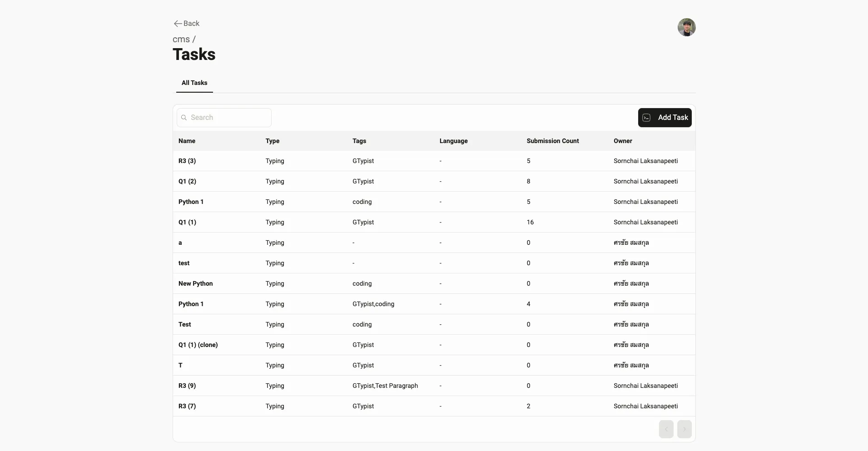Open the task named Q1 (2)

pyautogui.click(x=187, y=181)
